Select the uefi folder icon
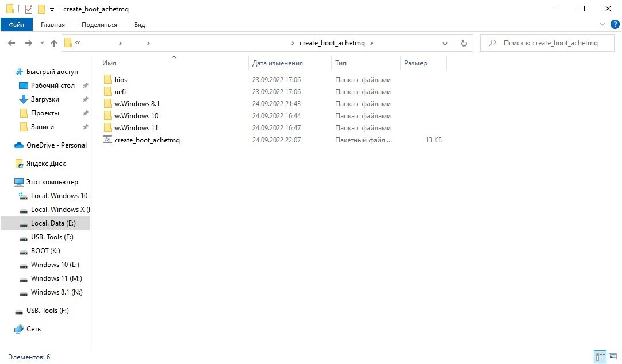The image size is (622, 364). [x=107, y=91]
